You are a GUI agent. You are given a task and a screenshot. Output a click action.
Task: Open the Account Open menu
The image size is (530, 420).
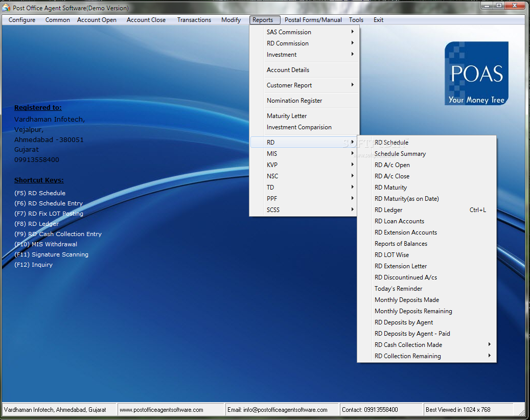[x=97, y=20]
